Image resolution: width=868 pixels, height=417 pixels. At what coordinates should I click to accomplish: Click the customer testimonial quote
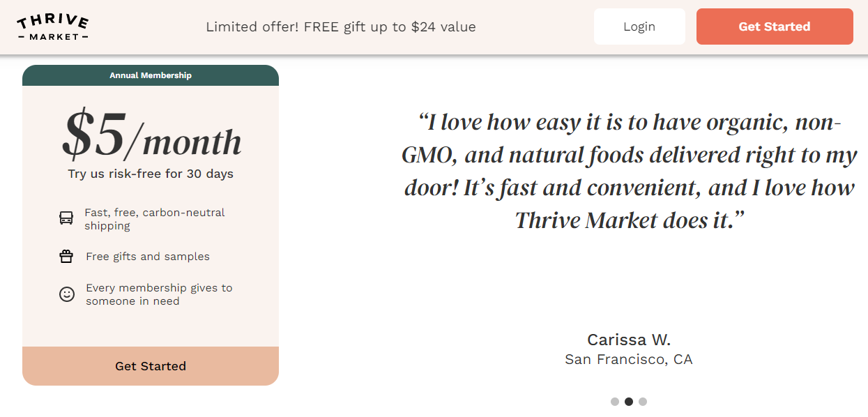(x=629, y=171)
